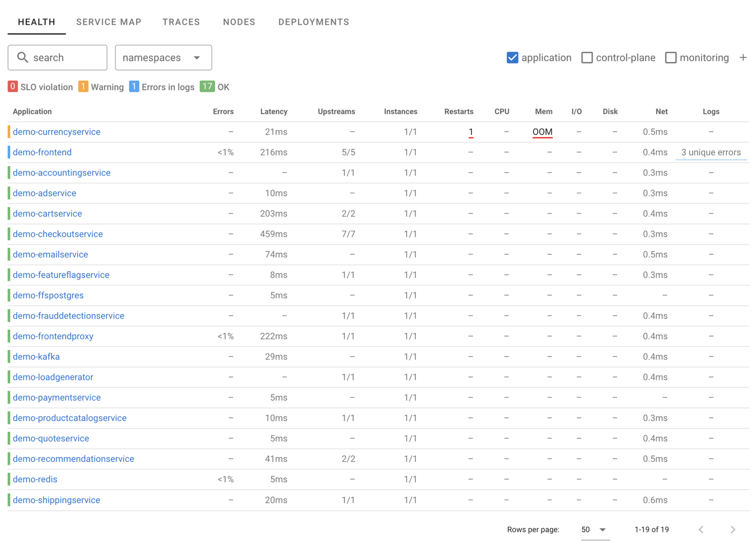Open the 3 unique errors log details
The width and height of the screenshot is (756, 545).
point(711,152)
